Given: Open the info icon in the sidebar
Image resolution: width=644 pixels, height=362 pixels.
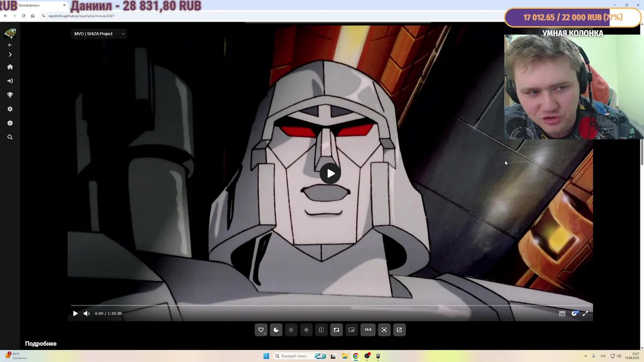Looking at the screenshot, I should tap(10, 123).
